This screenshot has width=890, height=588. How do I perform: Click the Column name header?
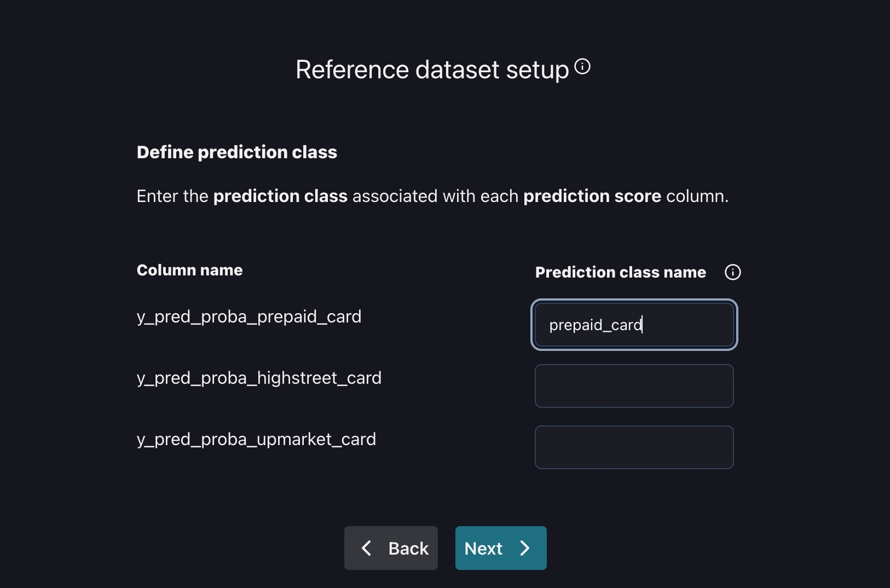click(x=189, y=270)
